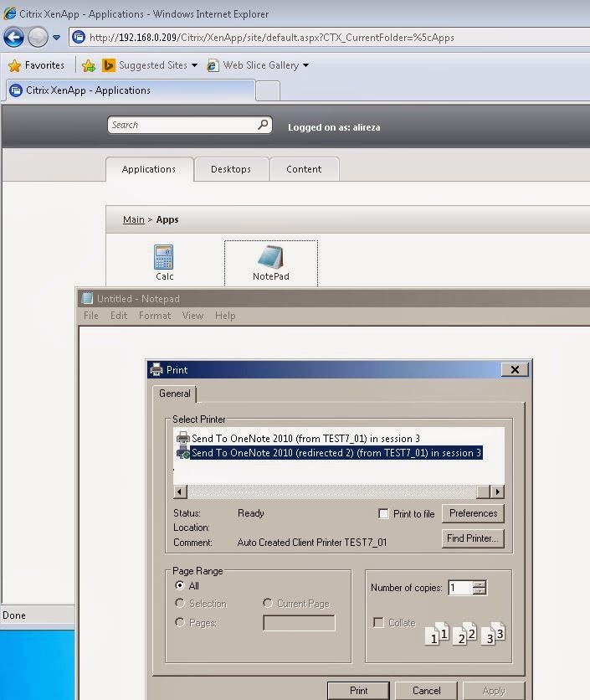This screenshot has height=700, width=590.
Task: Open the recent pages dropdown arrow
Action: click(56, 38)
